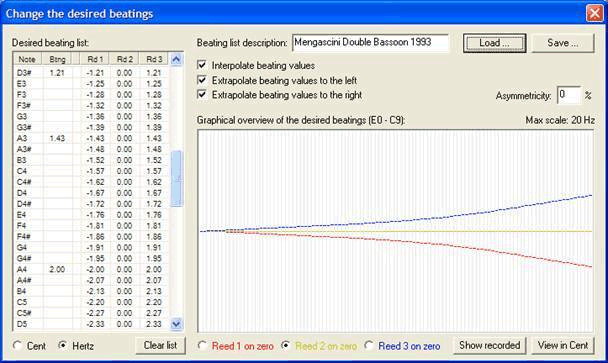Click Rd 3 value 2.27 for C5#
This screenshot has height=363, width=608.
154,313
